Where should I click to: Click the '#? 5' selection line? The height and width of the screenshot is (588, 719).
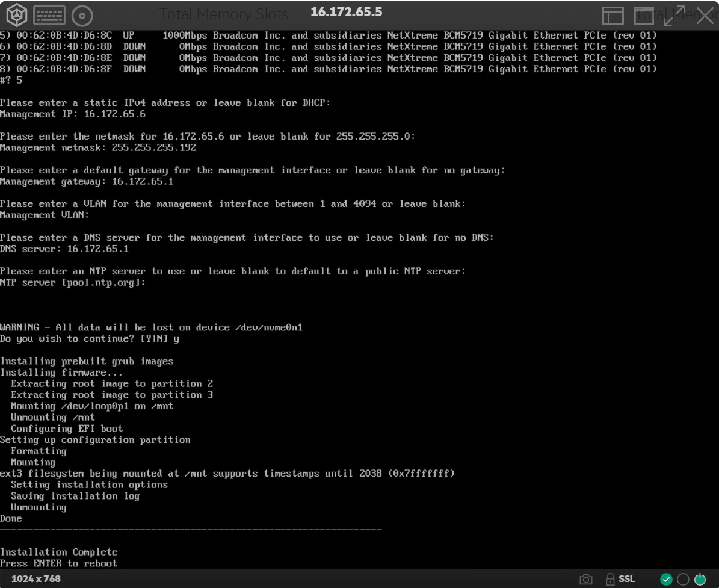11,80
